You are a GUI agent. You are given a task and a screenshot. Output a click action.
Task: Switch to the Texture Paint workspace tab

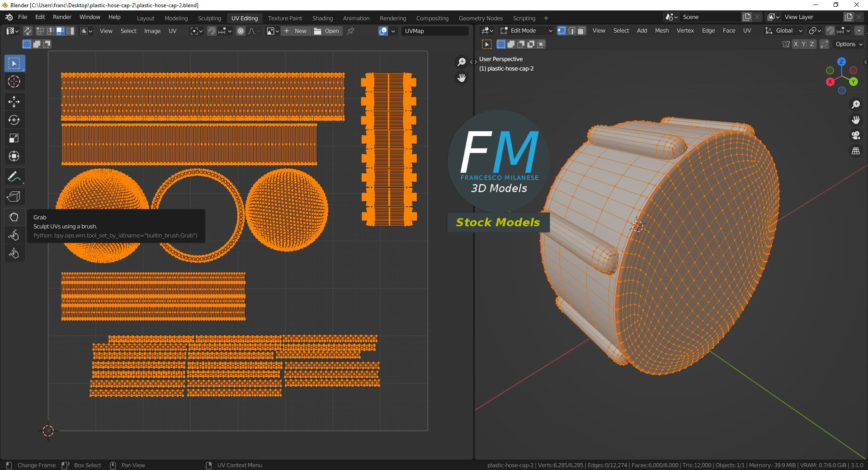tap(285, 18)
